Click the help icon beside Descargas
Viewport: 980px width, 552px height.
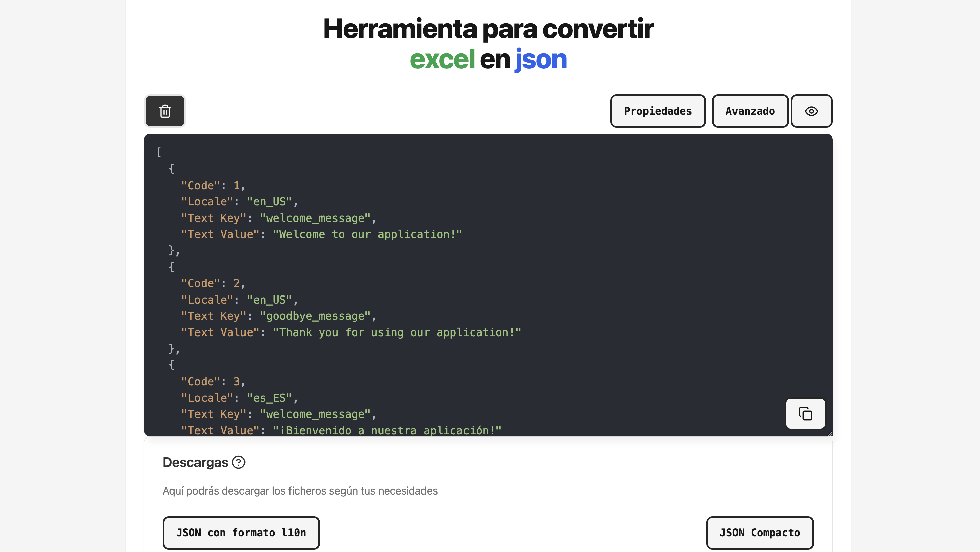(x=238, y=462)
